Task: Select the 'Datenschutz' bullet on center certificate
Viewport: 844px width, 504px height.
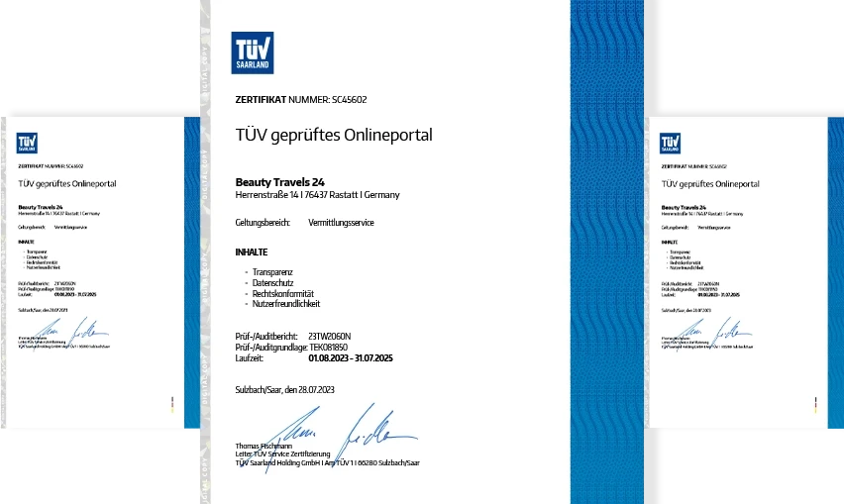Action: coord(272,283)
